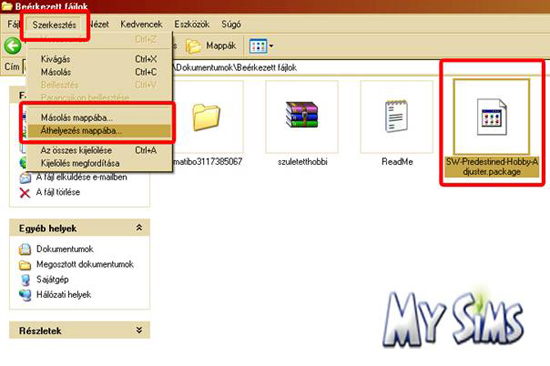Click the green Back arrow button
This screenshot has height=366, width=550.
click(13, 46)
